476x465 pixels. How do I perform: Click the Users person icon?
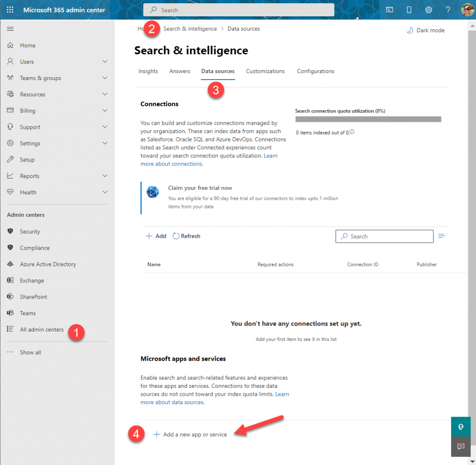click(x=10, y=62)
